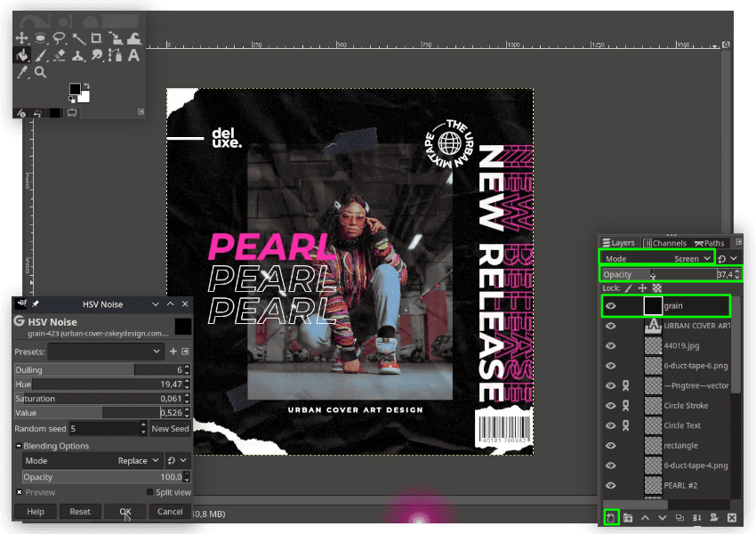
Task: Switch to the Layers tab
Action: coord(619,243)
